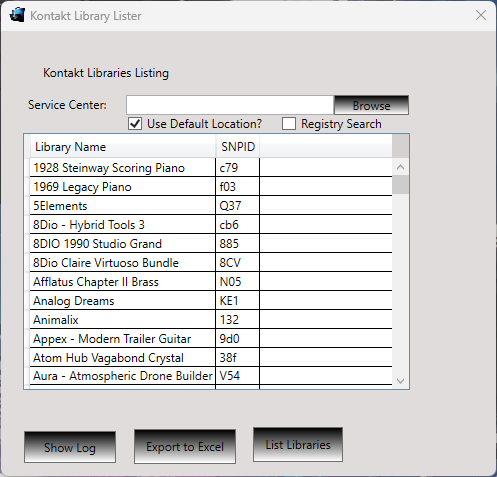Select the Analog Dreams row
The image size is (497, 477).
point(211,300)
